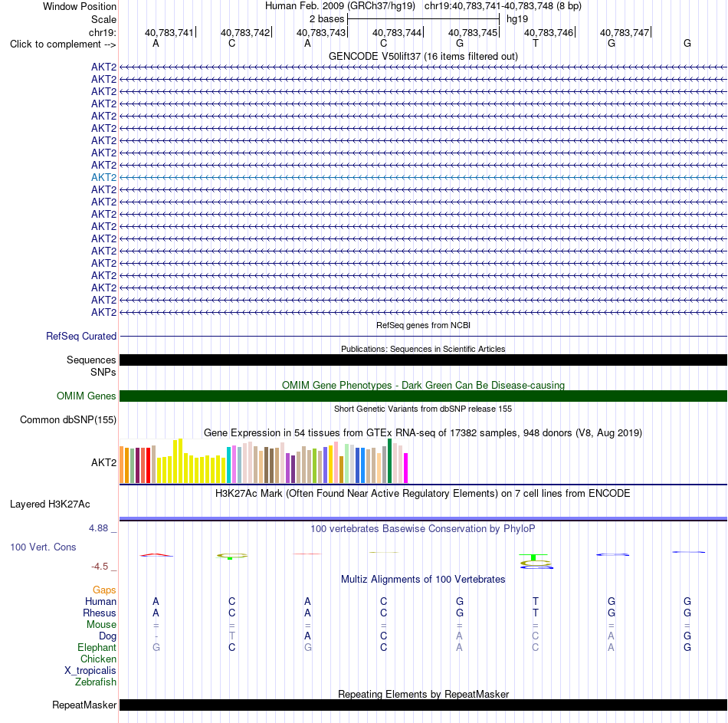Viewport: 728px width, 723px height.
Task: Click the dark green OMIM Genes bar
Action: pos(424,396)
